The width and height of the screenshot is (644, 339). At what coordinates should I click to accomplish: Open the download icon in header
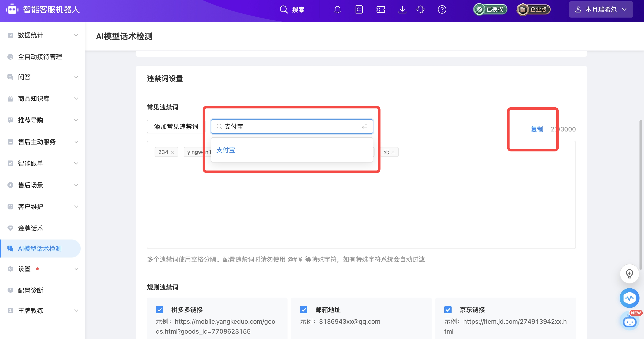pyautogui.click(x=402, y=9)
